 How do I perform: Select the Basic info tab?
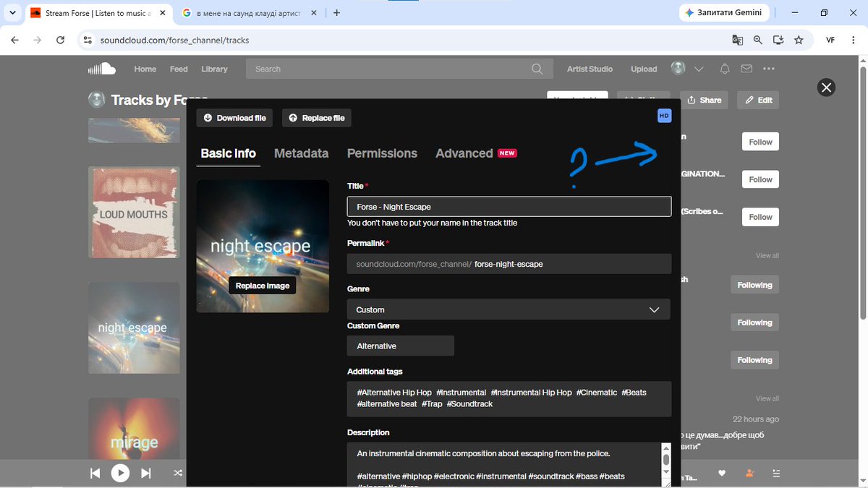(229, 153)
